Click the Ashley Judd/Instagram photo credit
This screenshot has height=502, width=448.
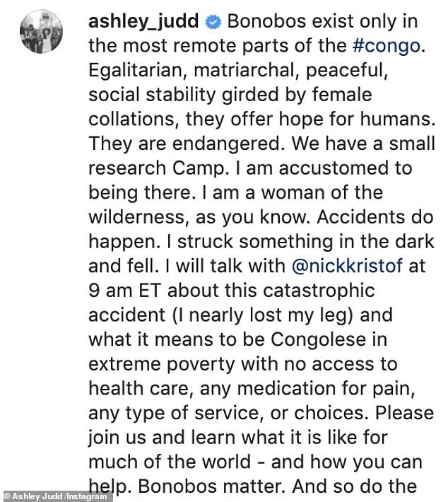[x=57, y=496]
